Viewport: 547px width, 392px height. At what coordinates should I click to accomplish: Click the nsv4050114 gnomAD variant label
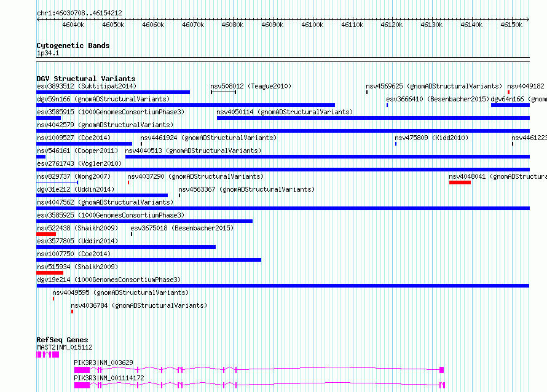pyautogui.click(x=285, y=112)
